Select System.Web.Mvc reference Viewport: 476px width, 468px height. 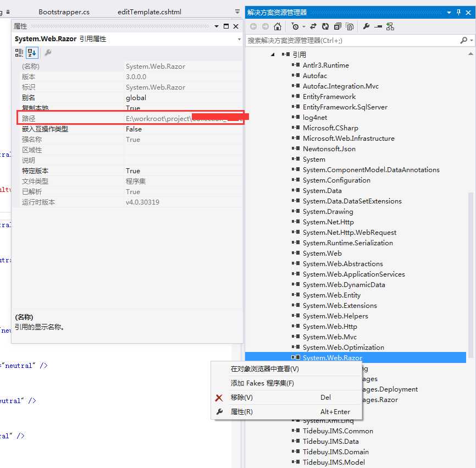330,337
